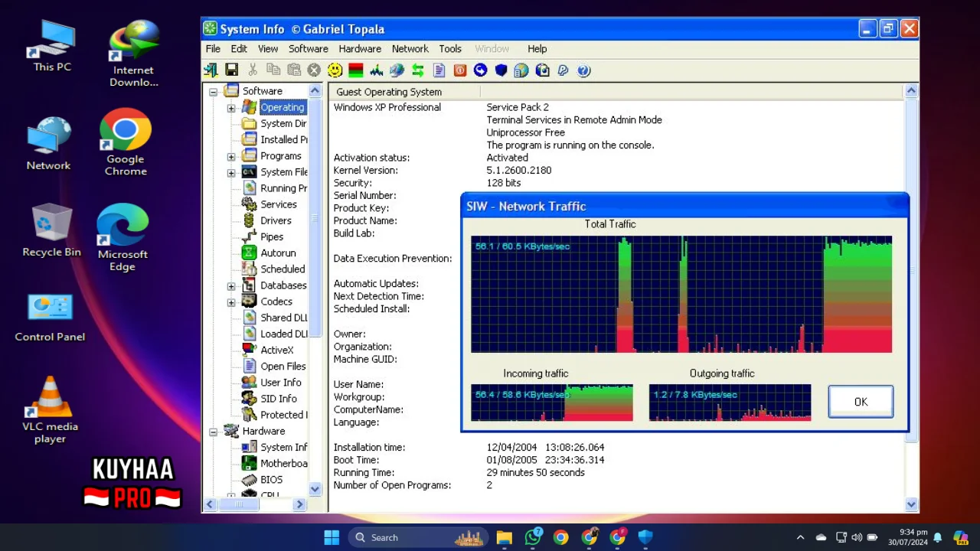Open the Hardware menu
The image size is (980, 551).
[360, 48]
